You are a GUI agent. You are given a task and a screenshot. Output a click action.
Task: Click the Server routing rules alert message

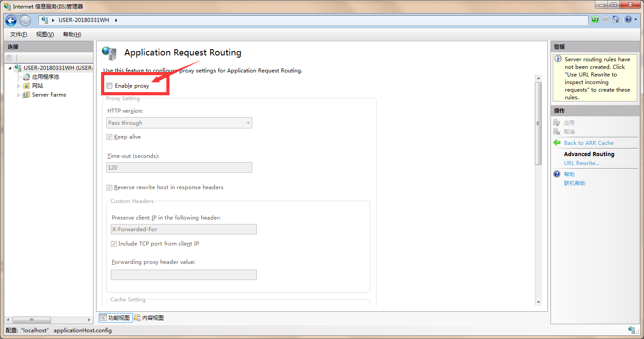point(597,78)
